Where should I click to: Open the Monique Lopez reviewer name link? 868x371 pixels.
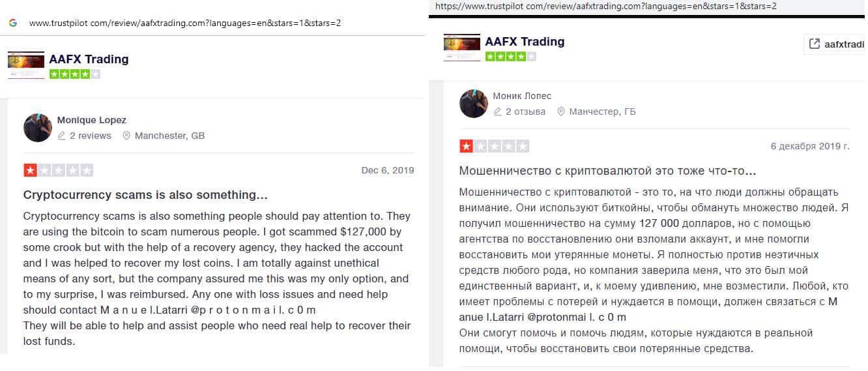click(92, 120)
